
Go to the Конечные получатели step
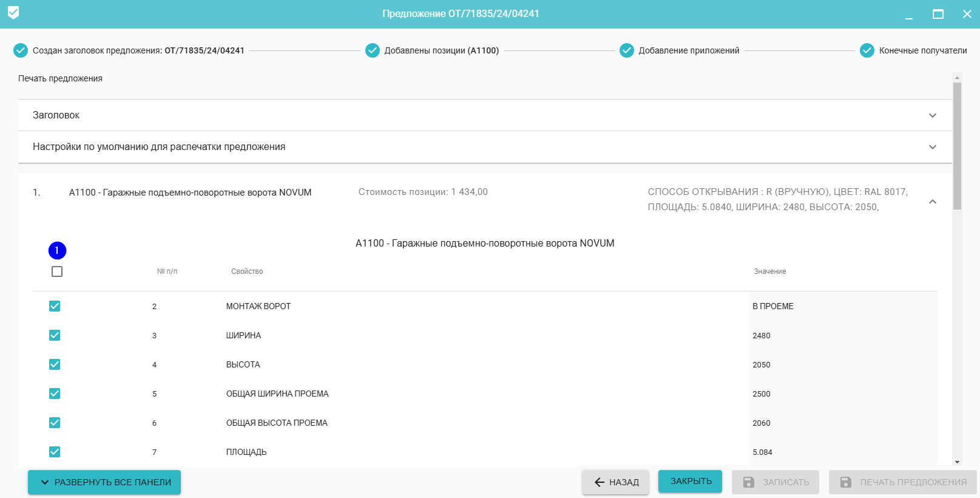point(922,50)
